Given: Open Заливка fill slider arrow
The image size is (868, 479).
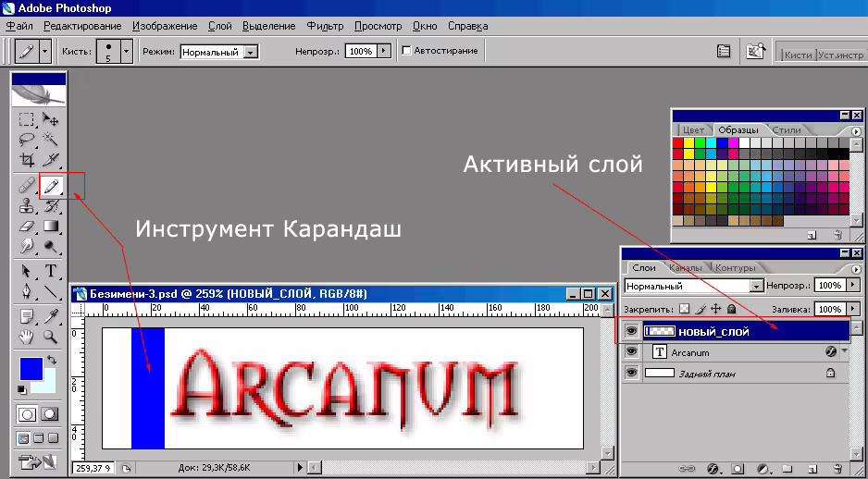Looking at the screenshot, I should click(853, 309).
